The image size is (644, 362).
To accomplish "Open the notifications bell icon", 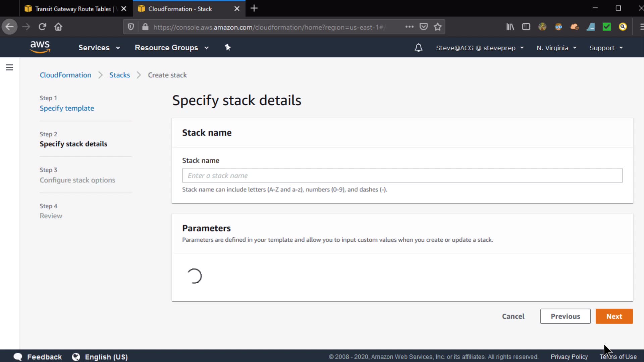I will [x=418, y=48].
